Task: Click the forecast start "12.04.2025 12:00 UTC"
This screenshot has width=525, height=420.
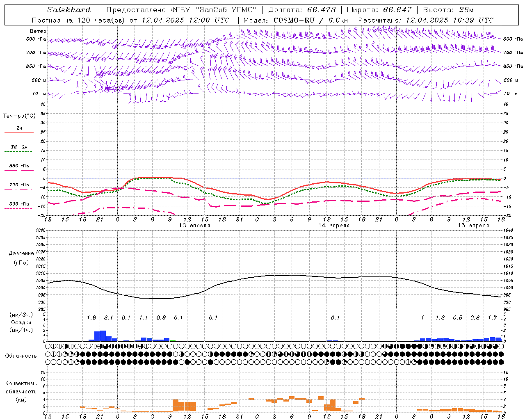Action: click(x=185, y=20)
